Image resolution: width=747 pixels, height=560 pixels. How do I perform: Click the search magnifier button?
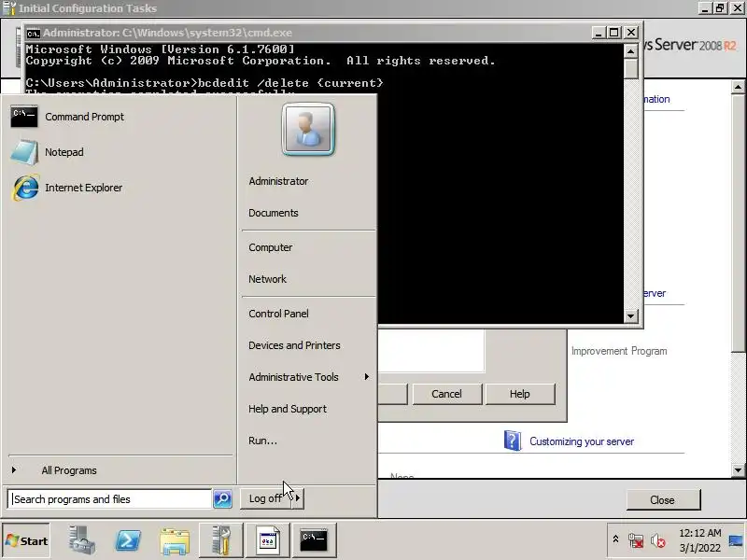(x=222, y=498)
